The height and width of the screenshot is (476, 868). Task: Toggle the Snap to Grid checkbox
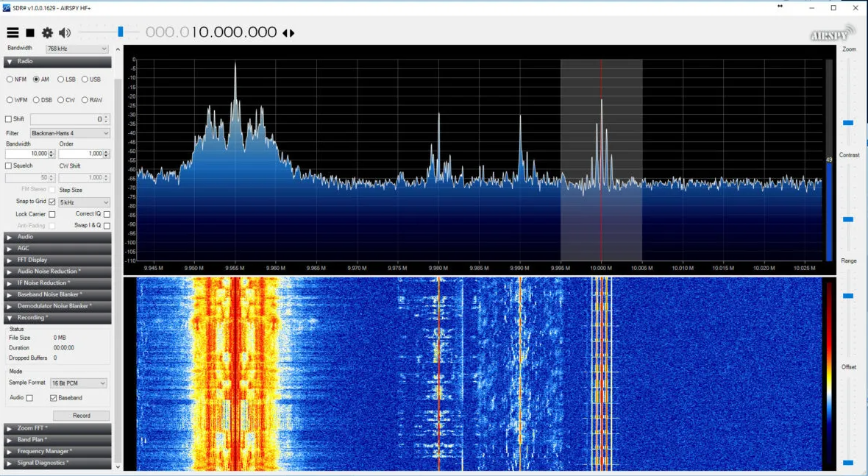[x=51, y=202]
